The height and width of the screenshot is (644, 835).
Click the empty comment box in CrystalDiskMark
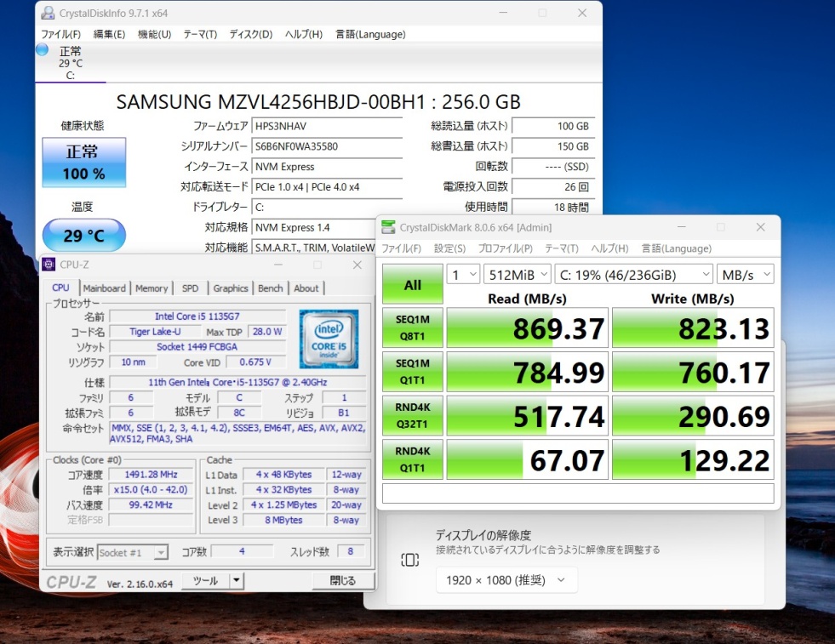(578, 493)
